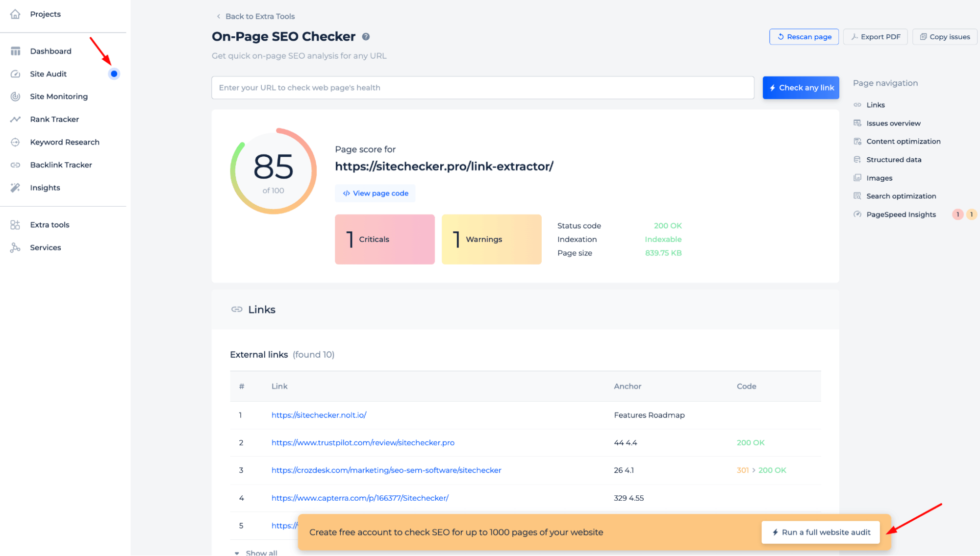The image size is (980, 556).
Task: Click the 85 of 100 score gauge
Action: (x=274, y=171)
